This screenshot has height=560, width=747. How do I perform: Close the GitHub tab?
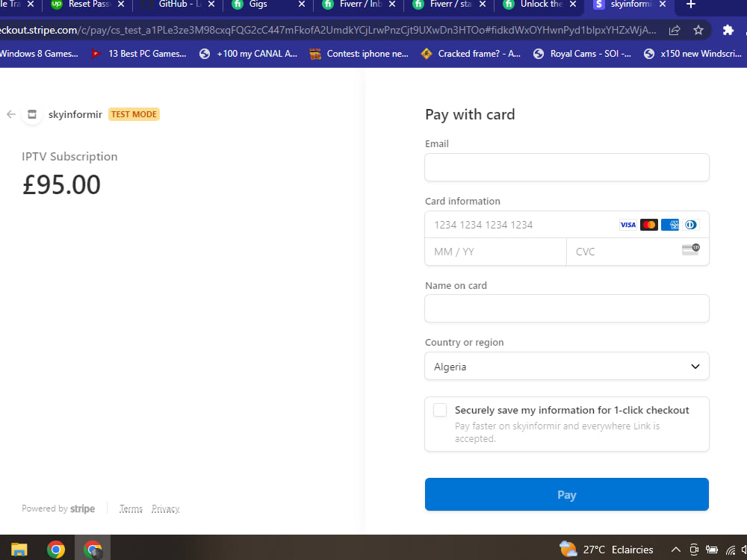211,4
